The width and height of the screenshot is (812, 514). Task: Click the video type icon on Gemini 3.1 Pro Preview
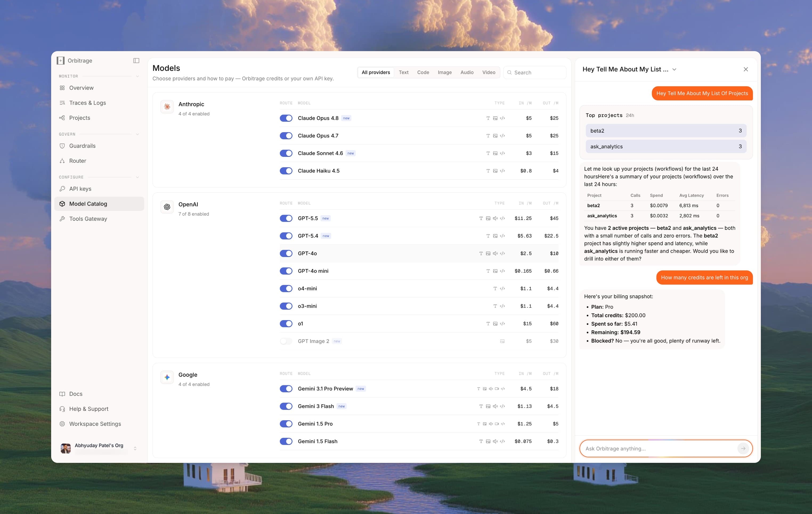[x=497, y=389]
